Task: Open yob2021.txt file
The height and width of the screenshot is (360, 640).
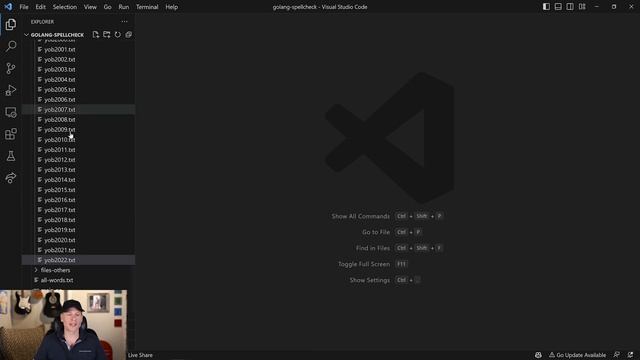Action: coord(78,250)
